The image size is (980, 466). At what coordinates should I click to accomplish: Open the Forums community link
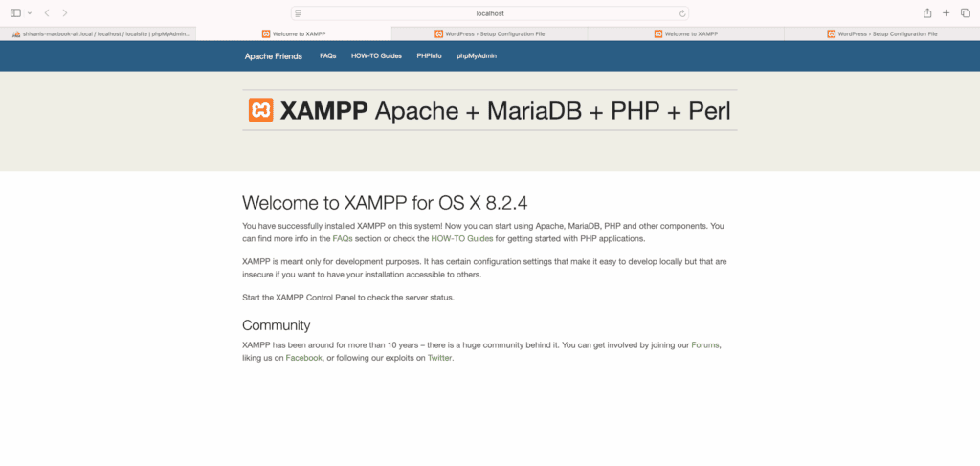705,344
